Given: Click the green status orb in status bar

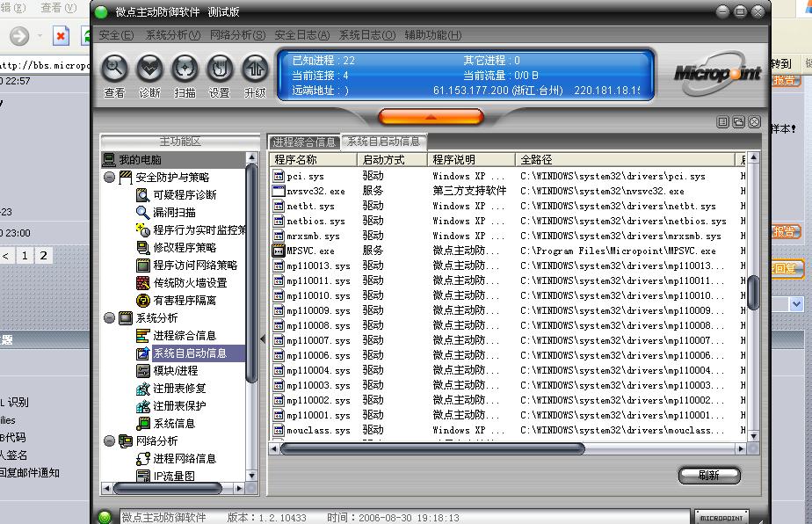Looking at the screenshot, I should point(105,517).
